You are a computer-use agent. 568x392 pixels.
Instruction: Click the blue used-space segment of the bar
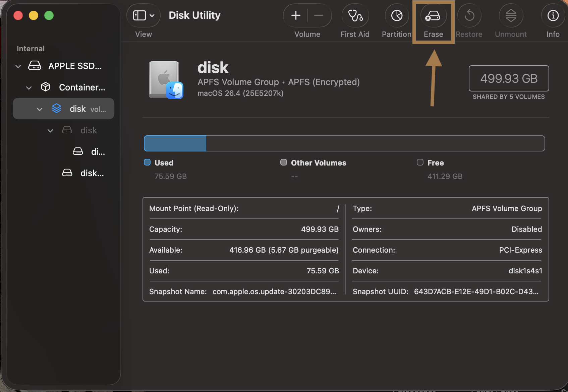click(174, 143)
